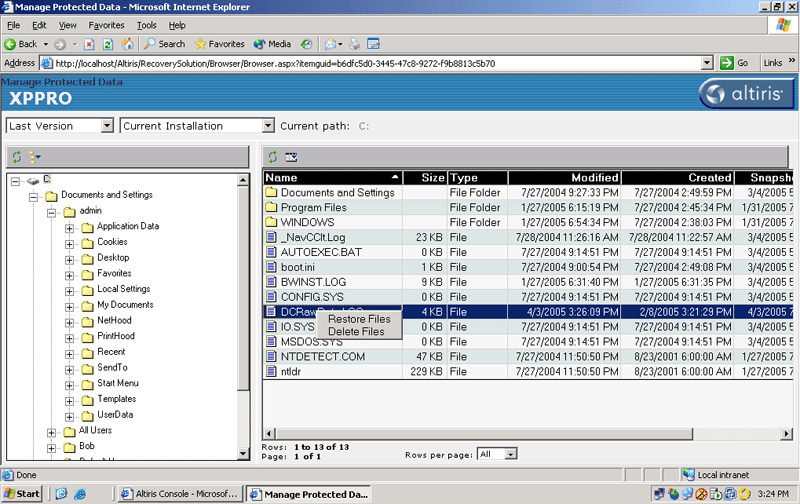Open the Favorites menu in menu bar
This screenshot has height=504, width=800.
(106, 24)
